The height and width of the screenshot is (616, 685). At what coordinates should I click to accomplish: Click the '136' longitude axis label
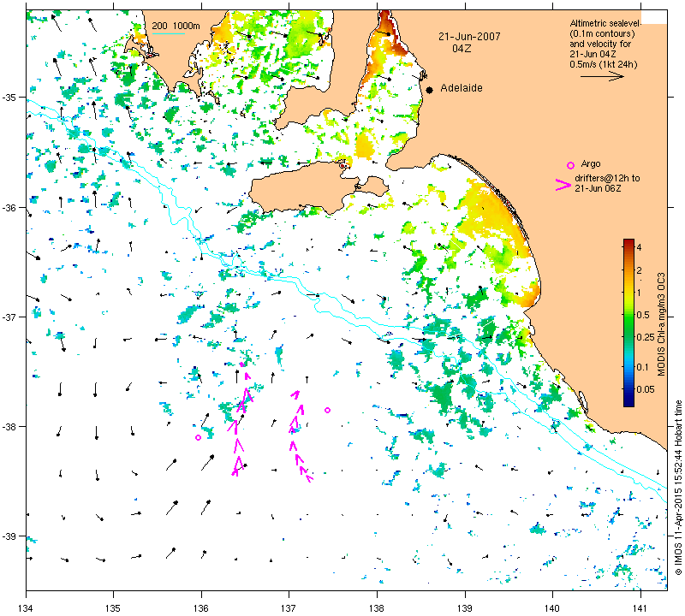tap(201, 607)
